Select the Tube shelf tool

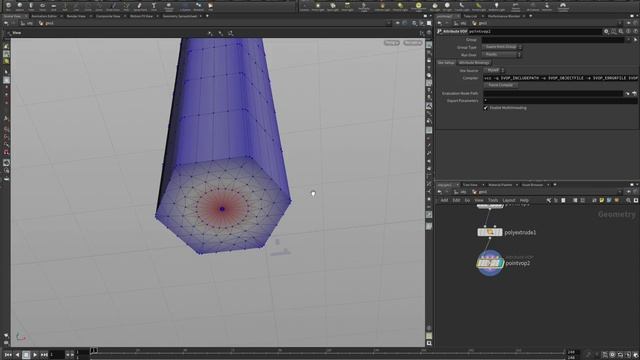(x=31, y=6)
